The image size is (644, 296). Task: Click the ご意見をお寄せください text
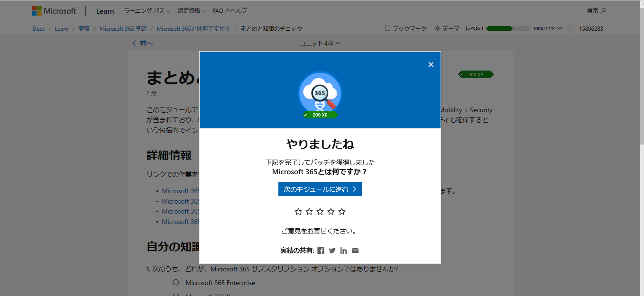pyautogui.click(x=319, y=232)
